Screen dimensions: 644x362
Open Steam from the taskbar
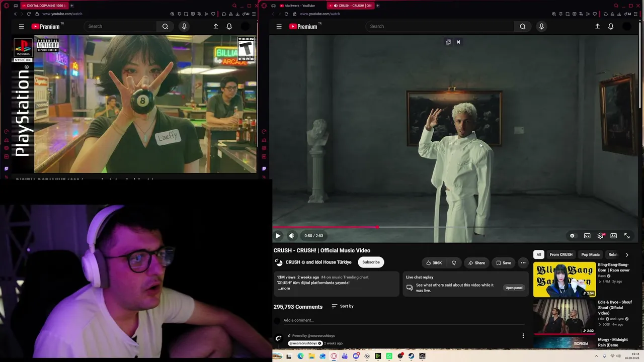(x=411, y=356)
